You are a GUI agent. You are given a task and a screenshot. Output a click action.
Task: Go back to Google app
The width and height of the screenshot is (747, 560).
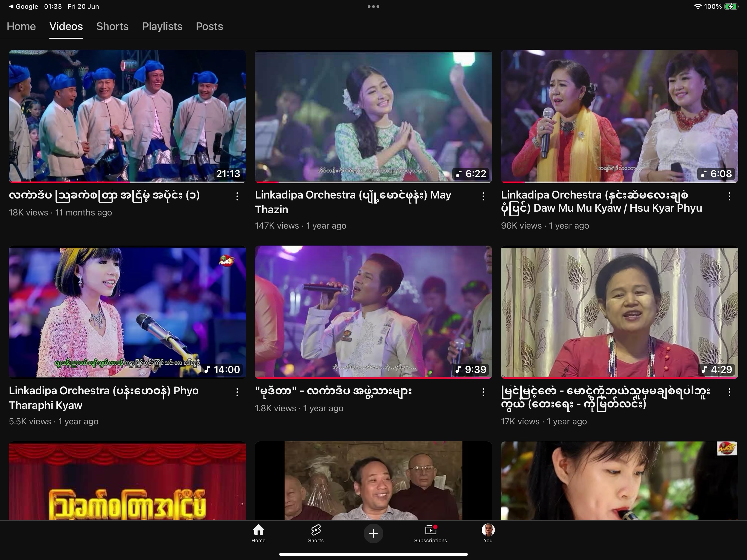pyautogui.click(x=23, y=6)
